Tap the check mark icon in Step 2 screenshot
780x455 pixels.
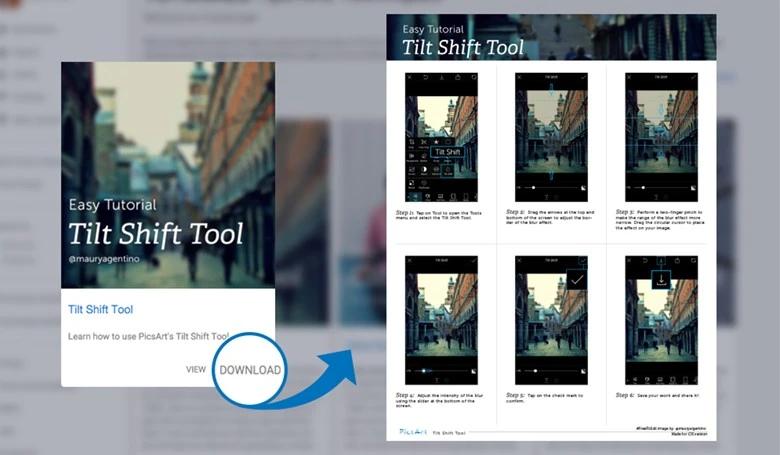coord(583,78)
